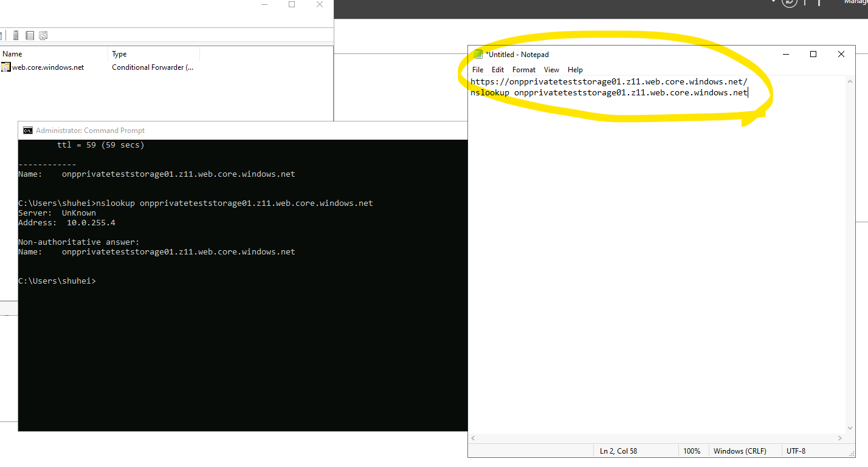Click Notepad horizontal scrollbar right arrow

click(841, 438)
